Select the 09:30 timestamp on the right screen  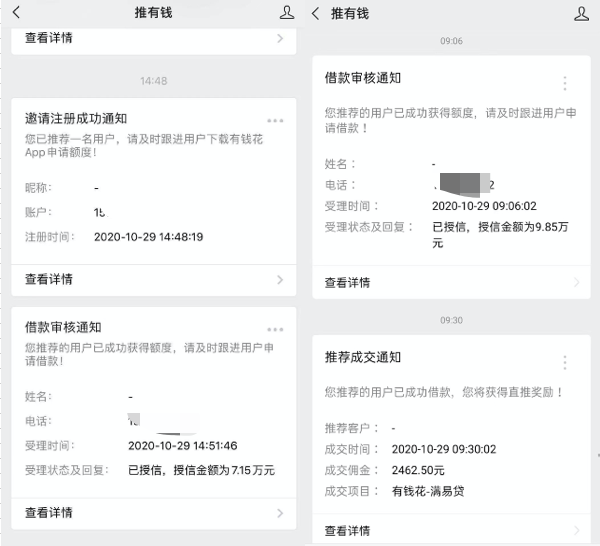click(x=451, y=320)
